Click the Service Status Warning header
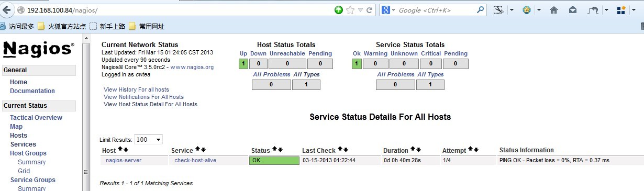 click(x=375, y=53)
